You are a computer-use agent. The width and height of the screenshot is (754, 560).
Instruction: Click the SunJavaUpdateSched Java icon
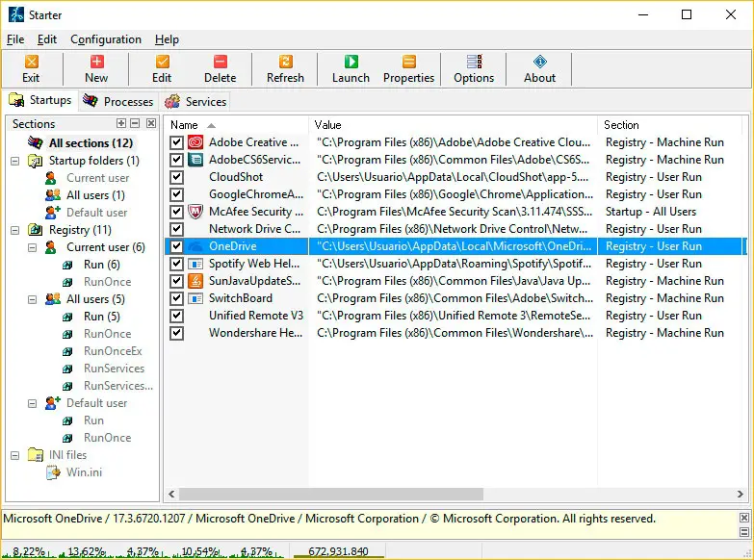pyautogui.click(x=195, y=281)
